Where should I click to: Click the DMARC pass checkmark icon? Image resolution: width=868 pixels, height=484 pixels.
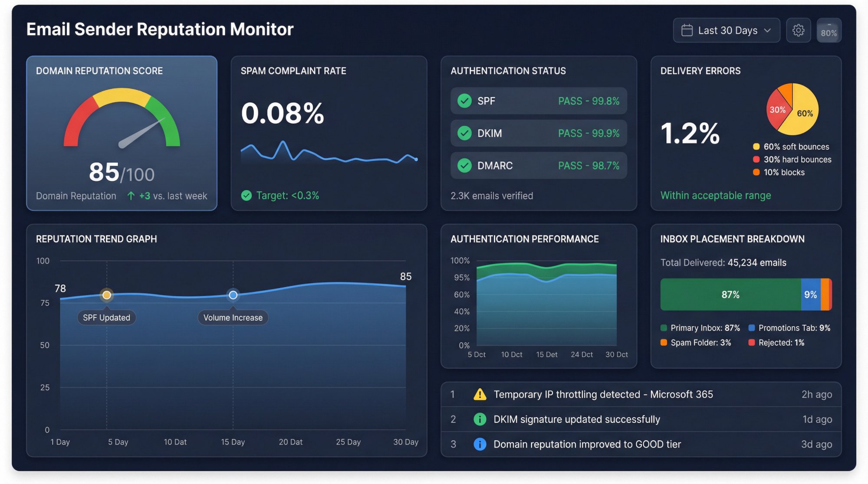click(464, 166)
